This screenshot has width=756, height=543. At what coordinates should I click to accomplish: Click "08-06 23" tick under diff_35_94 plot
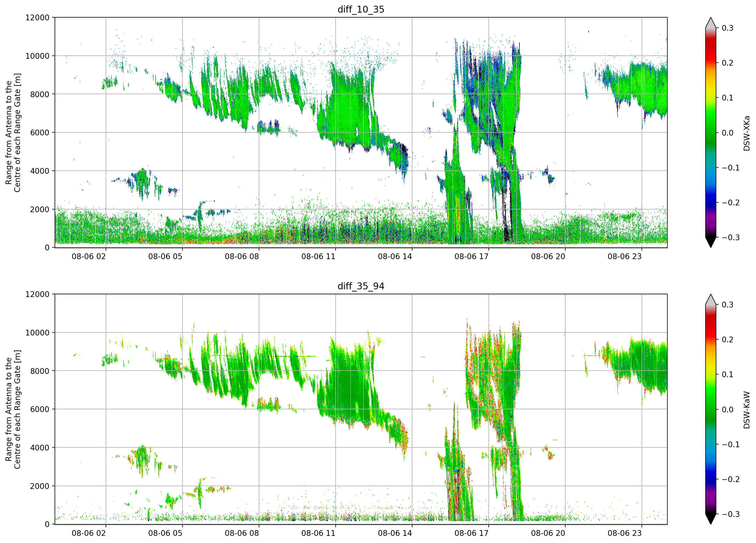point(625,533)
